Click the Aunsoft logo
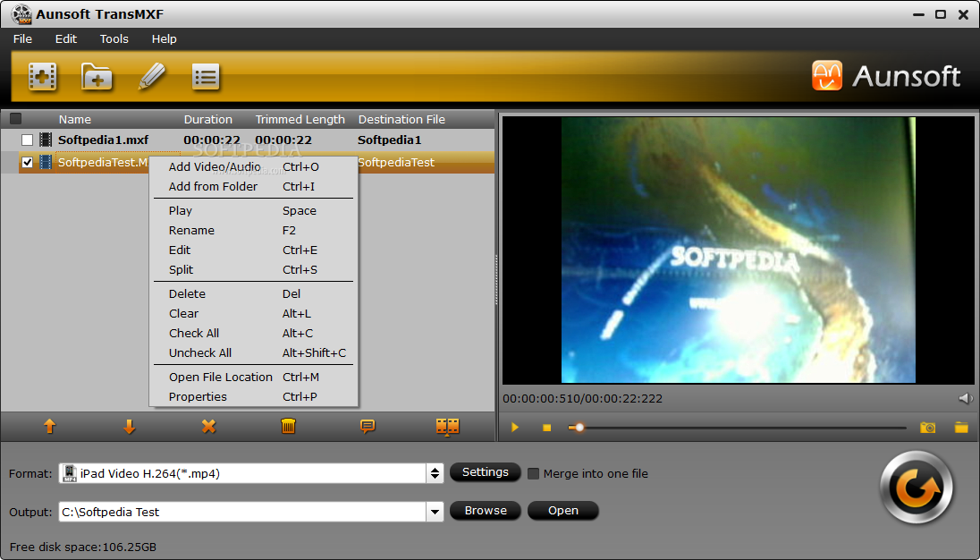The image size is (980, 560). click(885, 76)
